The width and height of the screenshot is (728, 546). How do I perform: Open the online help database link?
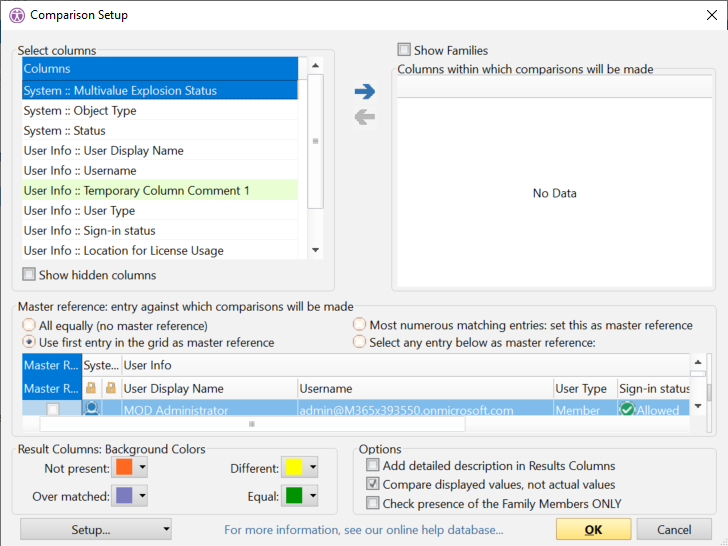363,530
